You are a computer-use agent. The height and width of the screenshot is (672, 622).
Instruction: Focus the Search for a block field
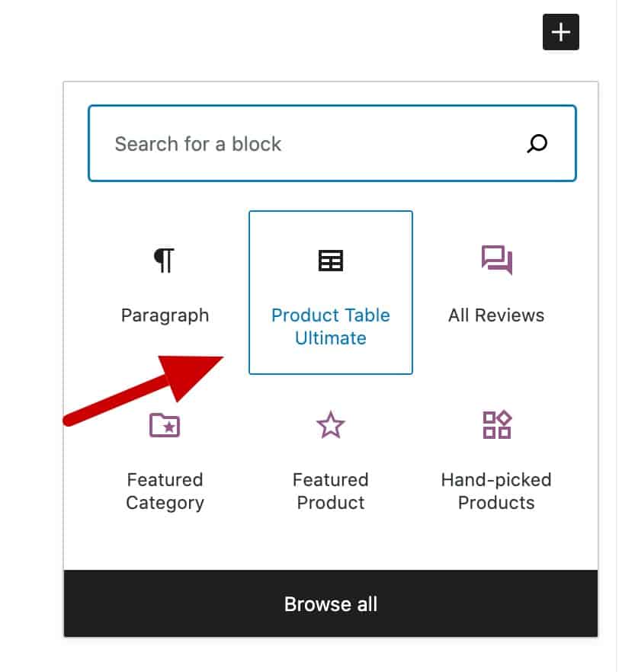click(332, 143)
